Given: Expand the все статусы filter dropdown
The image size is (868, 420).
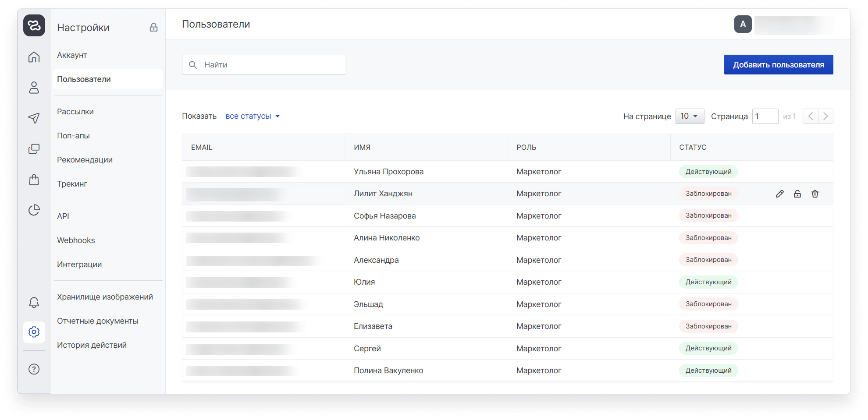Looking at the screenshot, I should [x=253, y=116].
